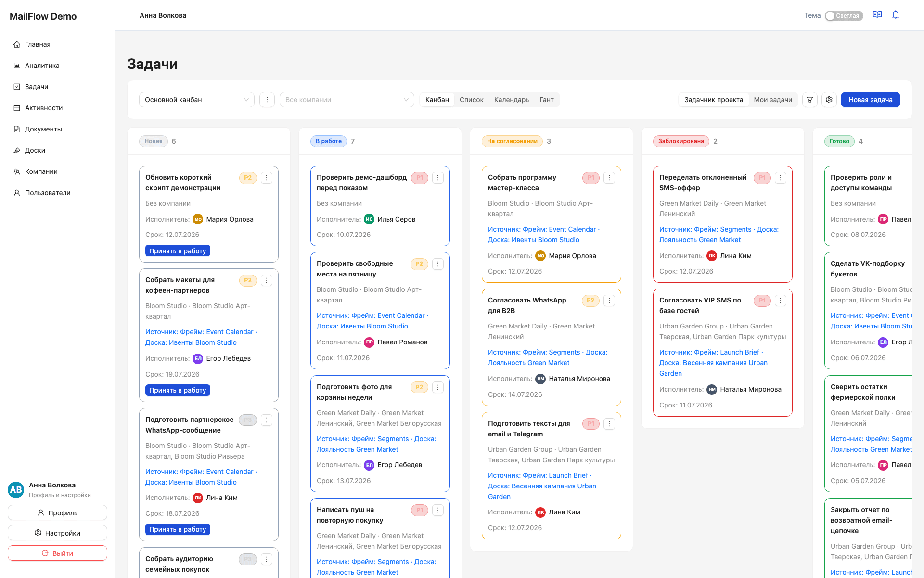Click the P3 priority badge on Подготовить партнерское WhatsApp-сообщение
Screen dimensions: 924x578
coord(248,420)
